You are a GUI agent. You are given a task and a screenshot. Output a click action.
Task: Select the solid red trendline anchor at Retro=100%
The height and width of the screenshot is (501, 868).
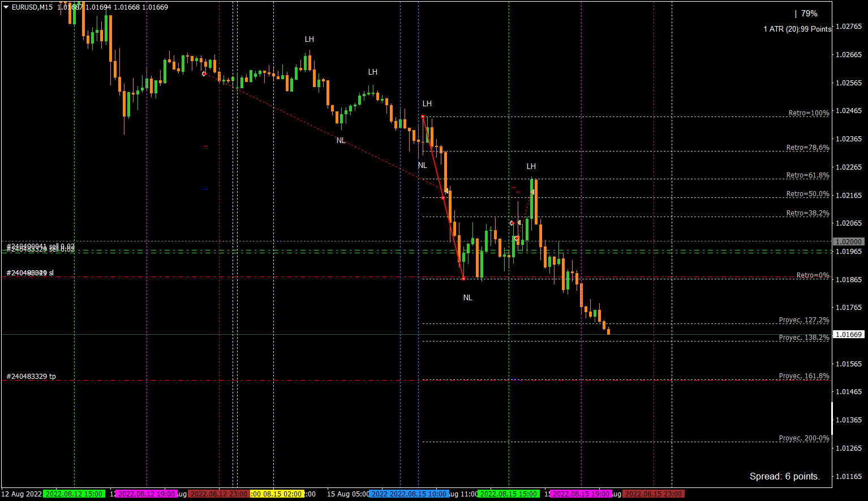pos(423,117)
